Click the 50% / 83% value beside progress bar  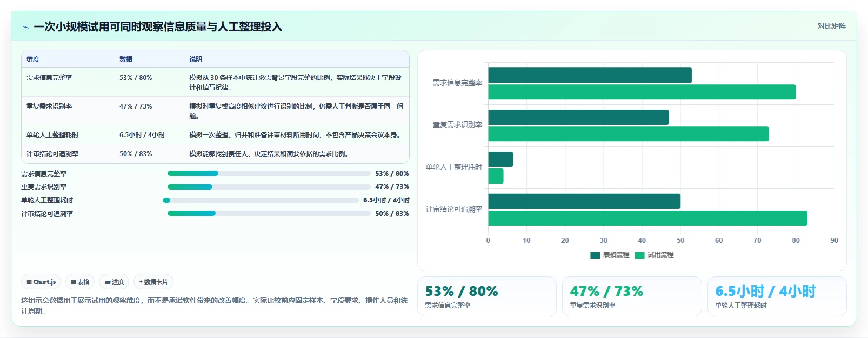point(392,214)
